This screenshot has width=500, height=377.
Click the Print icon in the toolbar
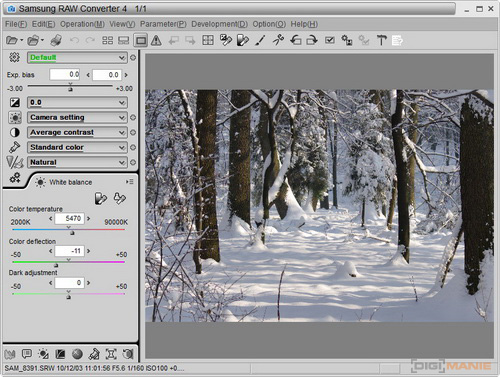coord(56,41)
